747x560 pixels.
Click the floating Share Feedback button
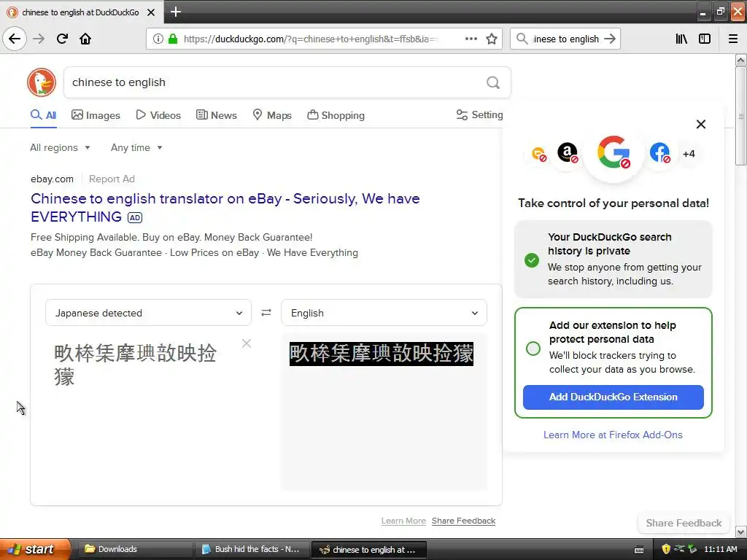click(684, 523)
